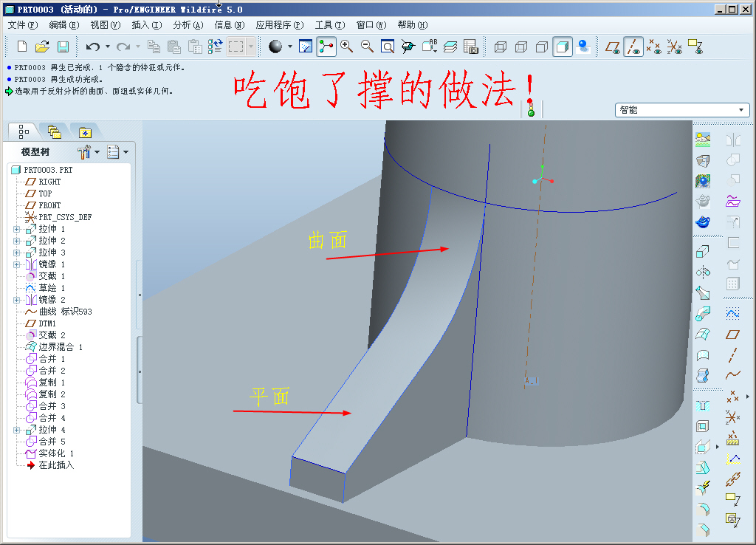Switch to Hidden Line display mode
756x545 pixels.
point(521,47)
